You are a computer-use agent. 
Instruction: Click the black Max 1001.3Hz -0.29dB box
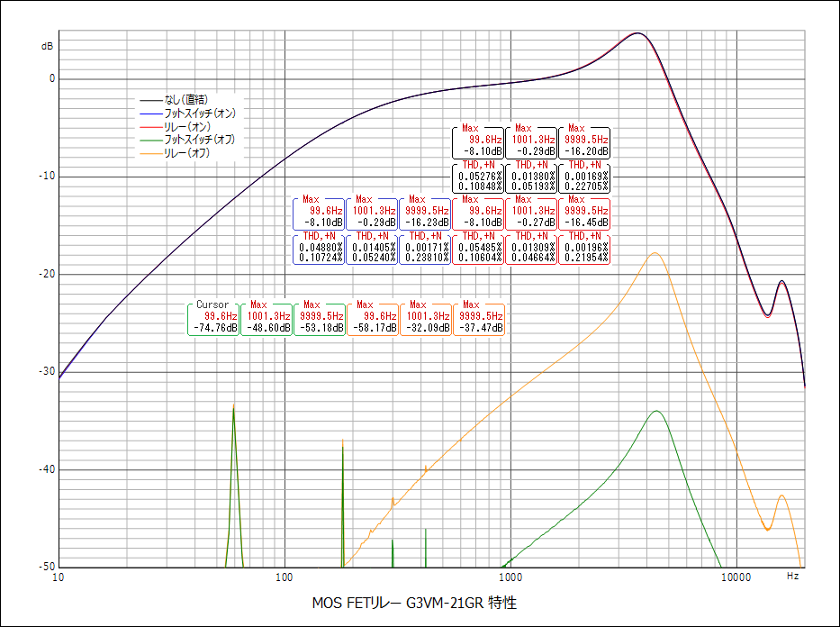[531, 141]
